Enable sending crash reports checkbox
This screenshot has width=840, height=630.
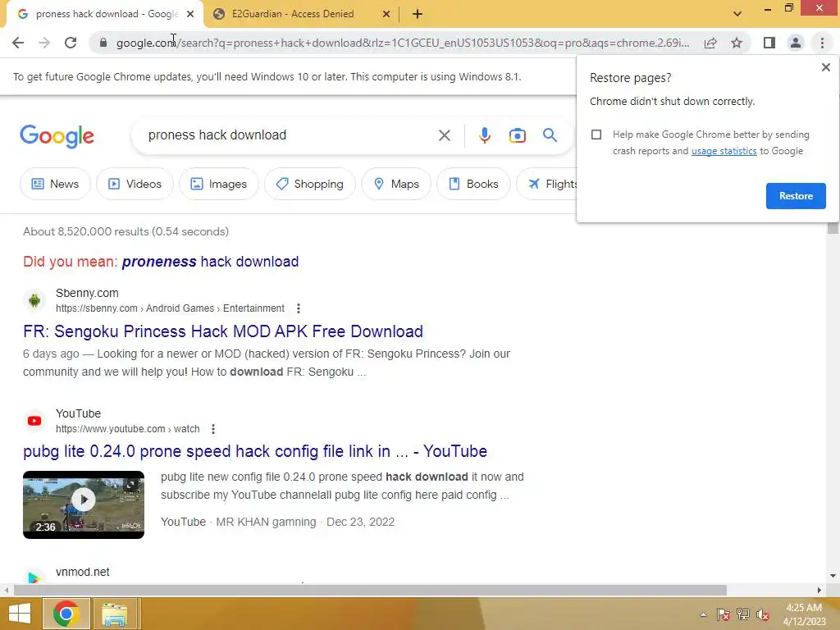596,135
